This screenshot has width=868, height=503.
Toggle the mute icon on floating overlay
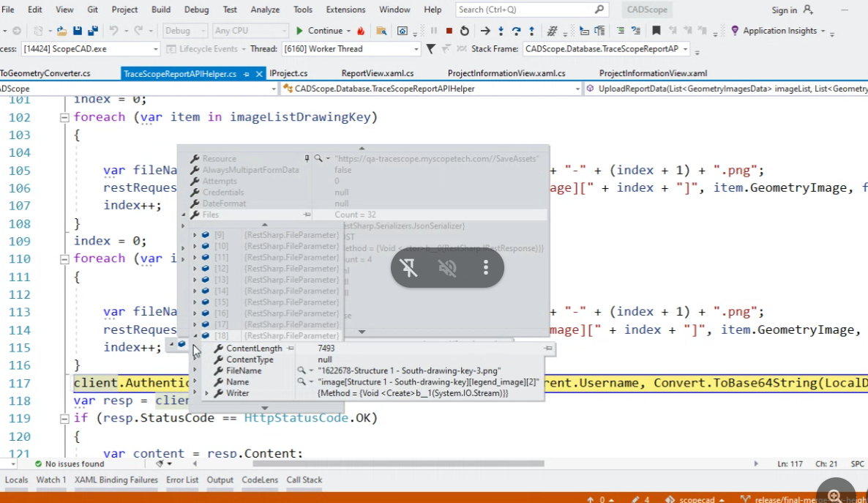coord(447,268)
